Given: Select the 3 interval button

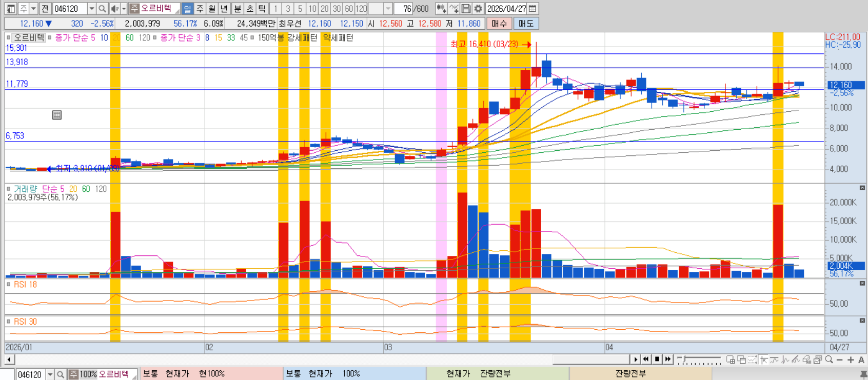Looking at the screenshot, I should coord(288,9).
